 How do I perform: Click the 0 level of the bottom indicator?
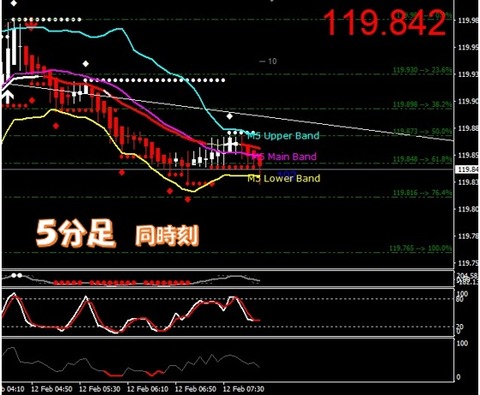click(x=458, y=377)
